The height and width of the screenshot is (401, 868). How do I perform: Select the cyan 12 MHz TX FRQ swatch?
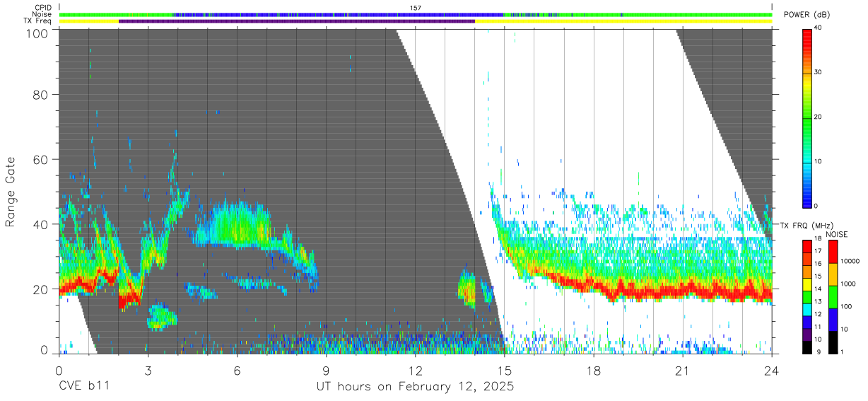pos(807,310)
